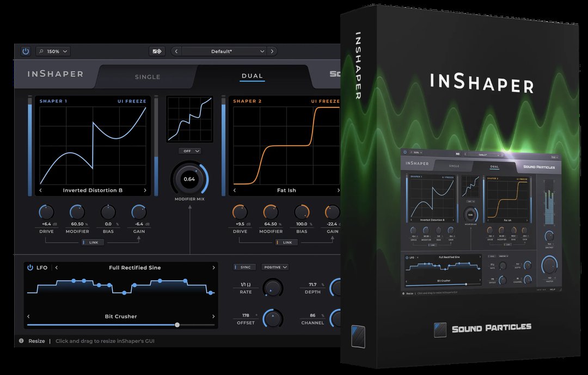Click the Modifier Mix knob showing 0.64
Image resolution: width=588 pixels, height=375 pixels.
[x=189, y=179]
